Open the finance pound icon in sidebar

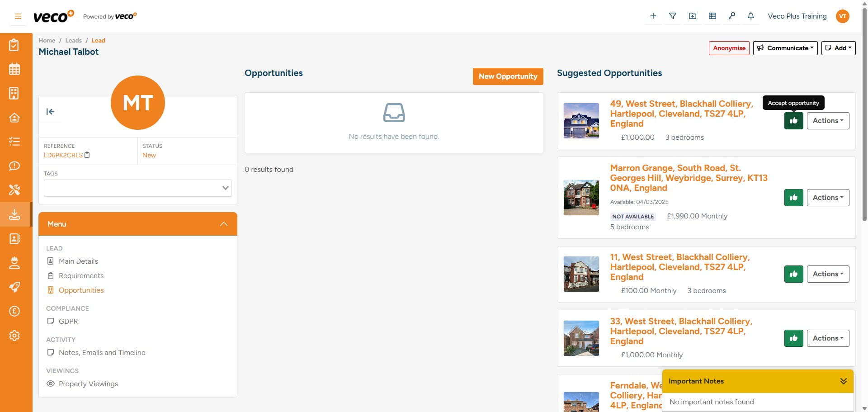click(14, 311)
